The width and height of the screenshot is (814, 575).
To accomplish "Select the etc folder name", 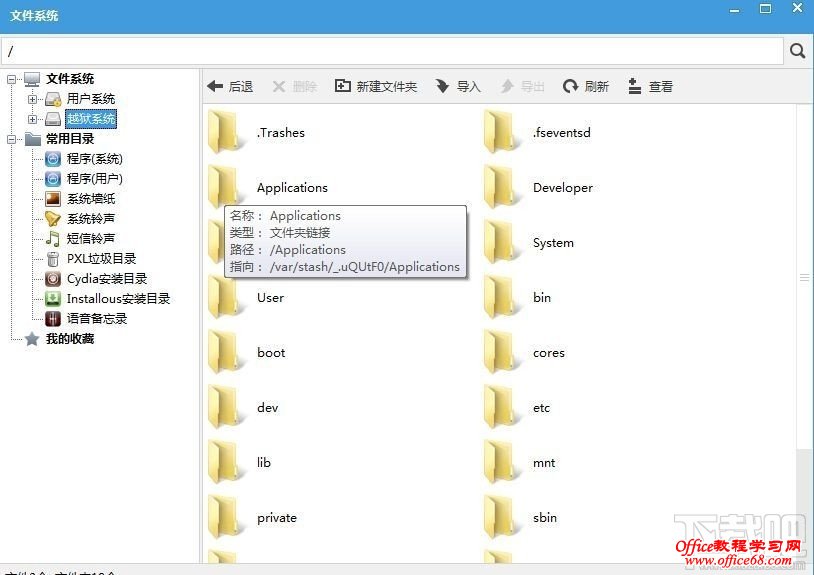I will 541,408.
